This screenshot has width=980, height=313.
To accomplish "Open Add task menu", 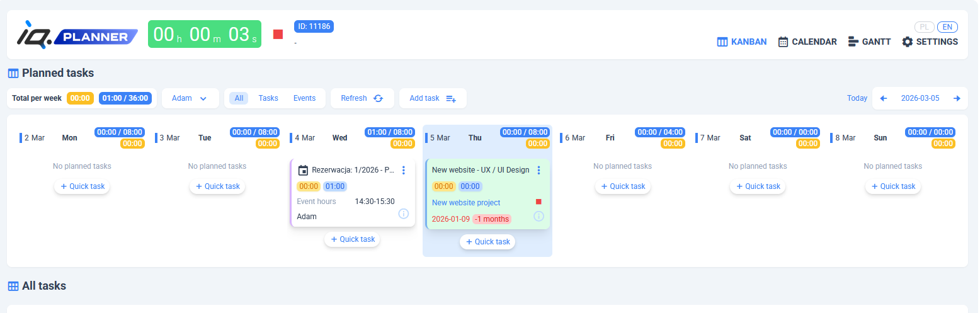I will pyautogui.click(x=433, y=98).
